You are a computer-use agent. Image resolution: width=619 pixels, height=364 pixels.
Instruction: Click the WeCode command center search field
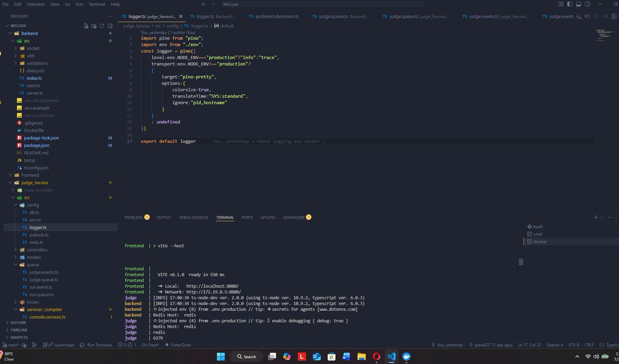[321, 4]
